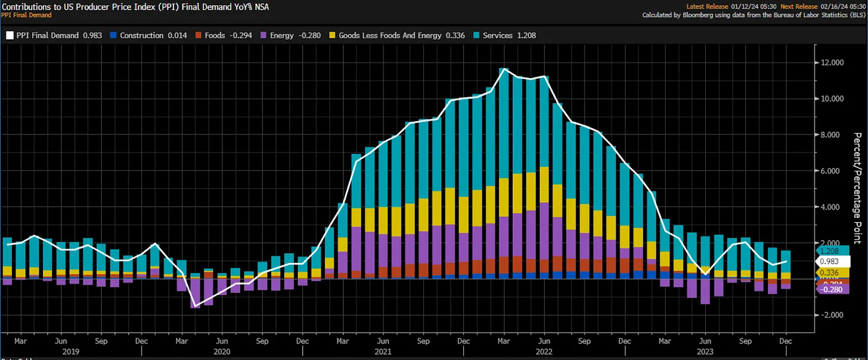The width and height of the screenshot is (868, 360).
Task: Click 'Calculated by Bloomberg' source note
Action: 754,15
